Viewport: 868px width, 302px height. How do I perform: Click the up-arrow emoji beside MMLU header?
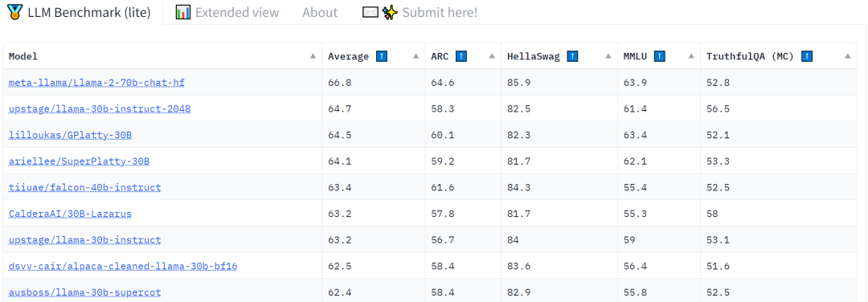[659, 56]
